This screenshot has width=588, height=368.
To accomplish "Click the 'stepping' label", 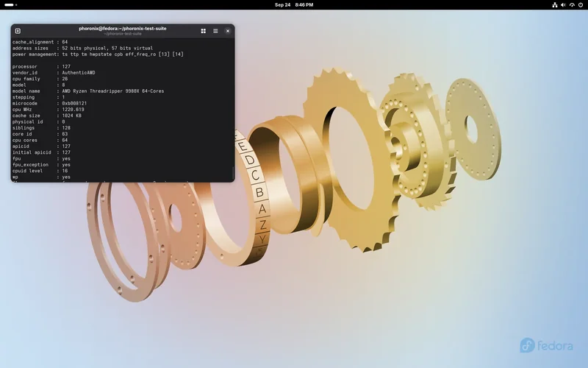I will tap(24, 97).
